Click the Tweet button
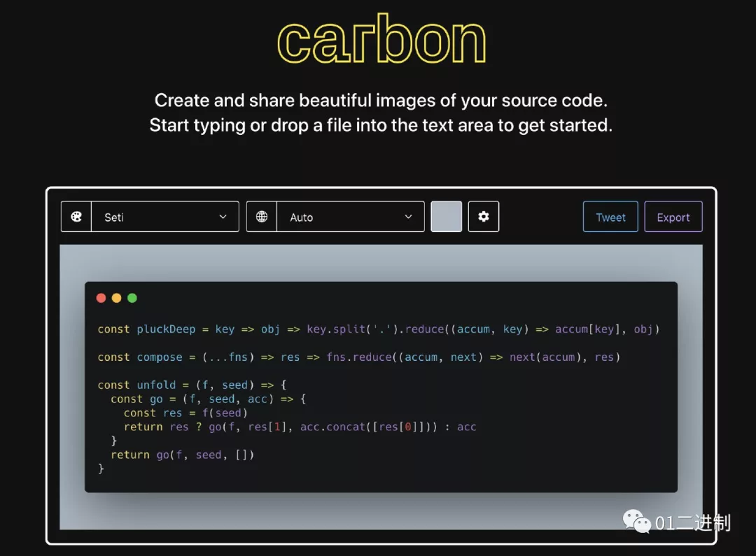756x556 pixels. click(x=610, y=218)
